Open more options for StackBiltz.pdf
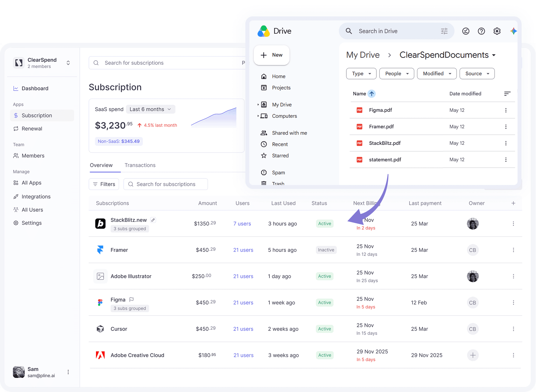Screen dimensions: 539x392 point(506,143)
